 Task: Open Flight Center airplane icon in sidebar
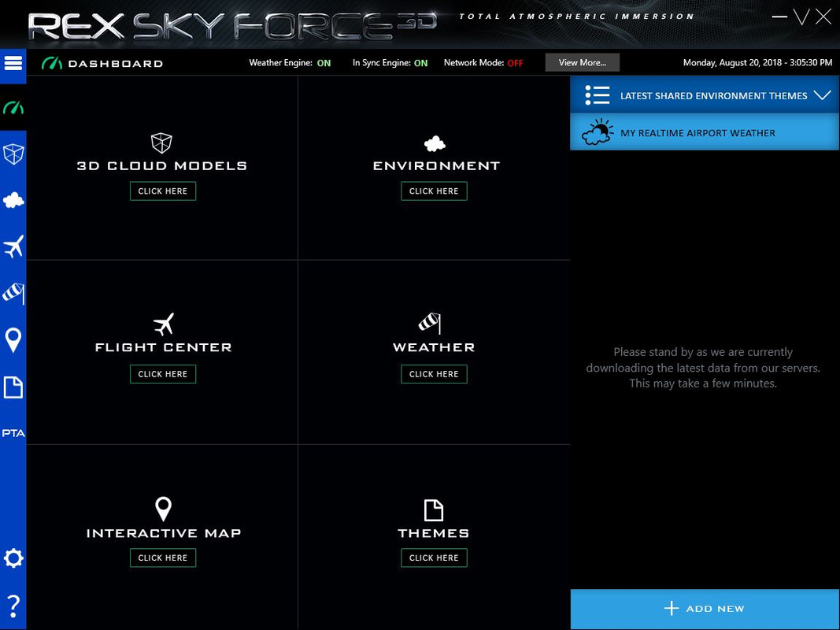pos(13,246)
